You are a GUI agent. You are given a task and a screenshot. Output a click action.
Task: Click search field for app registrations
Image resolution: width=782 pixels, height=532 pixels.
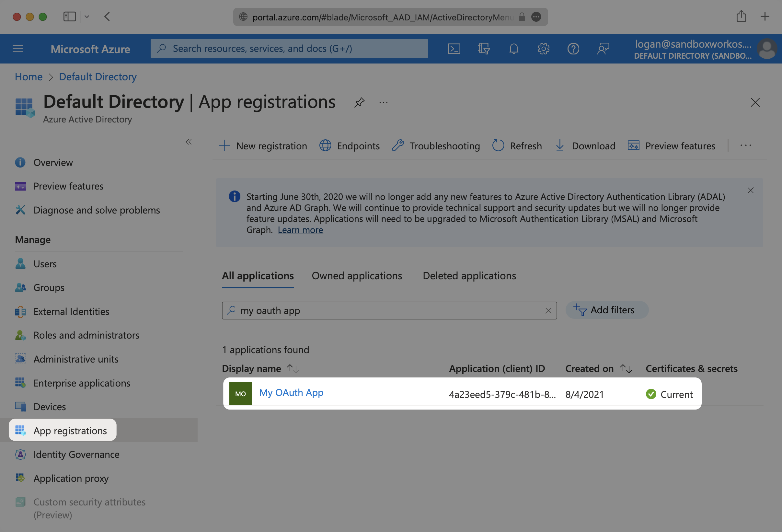pos(389,310)
